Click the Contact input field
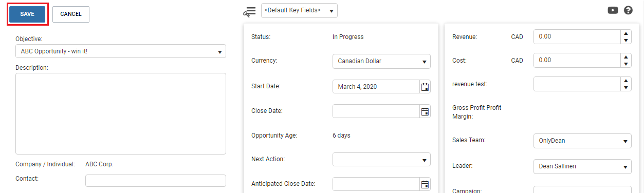 [155, 181]
